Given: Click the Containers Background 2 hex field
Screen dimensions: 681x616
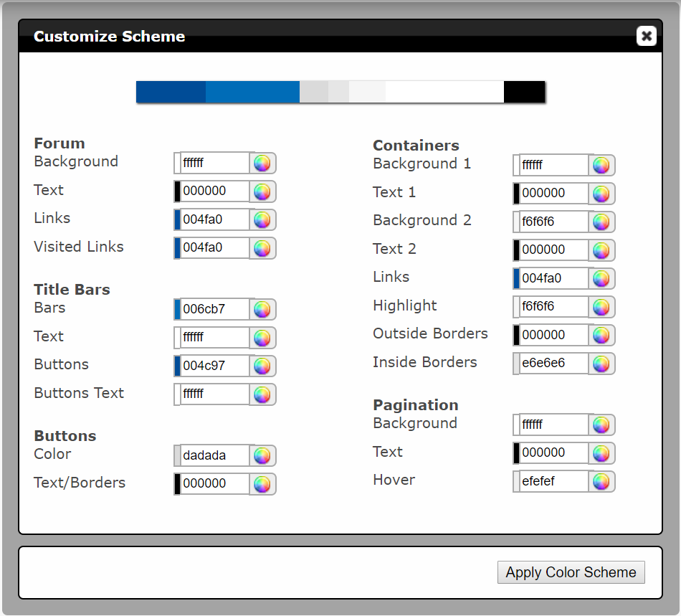Looking at the screenshot, I should coord(554,222).
